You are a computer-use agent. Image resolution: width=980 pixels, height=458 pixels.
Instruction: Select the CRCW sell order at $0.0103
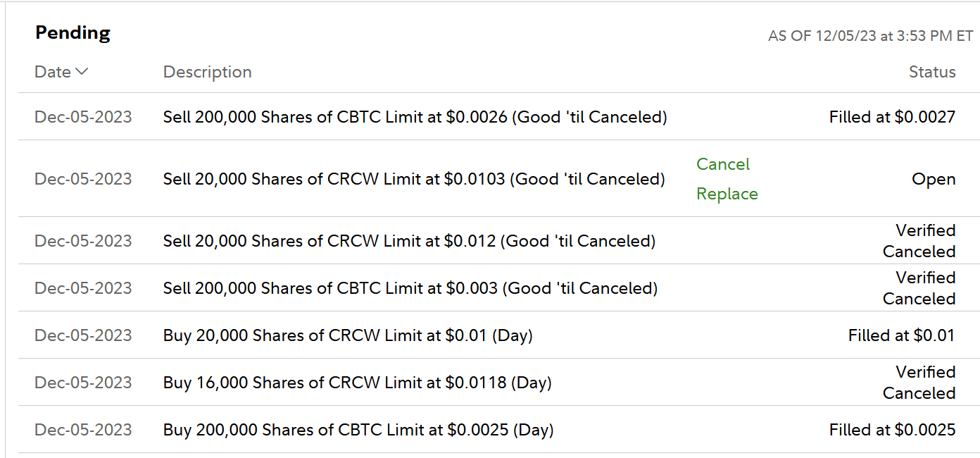[414, 179]
